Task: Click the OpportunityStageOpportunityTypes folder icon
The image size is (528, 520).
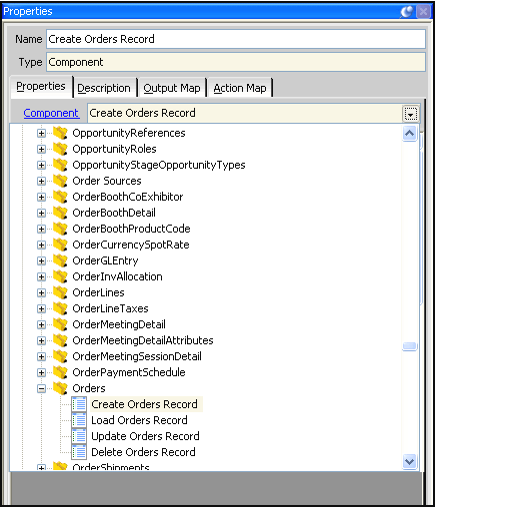Action: click(x=60, y=165)
